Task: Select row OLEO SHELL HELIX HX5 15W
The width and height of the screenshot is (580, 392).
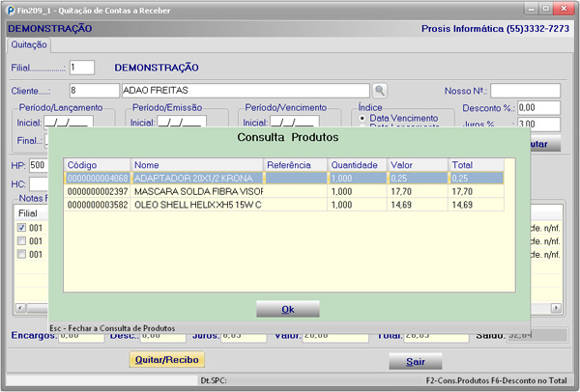Action: [283, 205]
